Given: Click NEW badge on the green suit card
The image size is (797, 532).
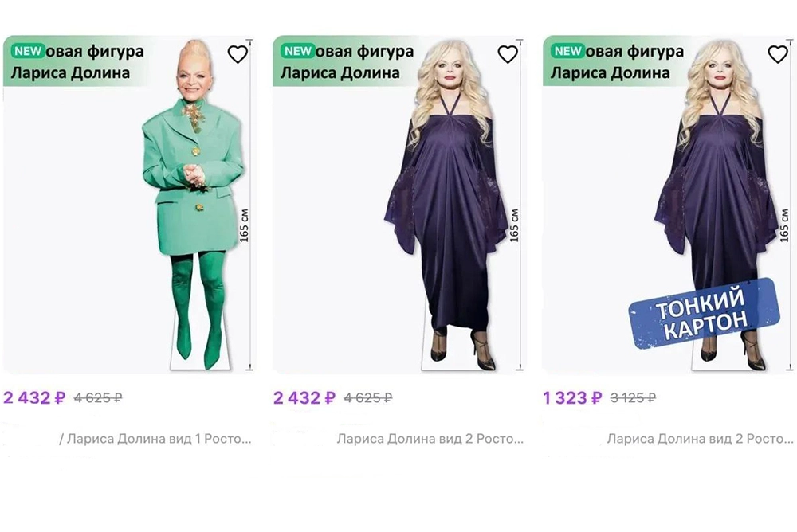Looking at the screenshot, I should point(28,52).
